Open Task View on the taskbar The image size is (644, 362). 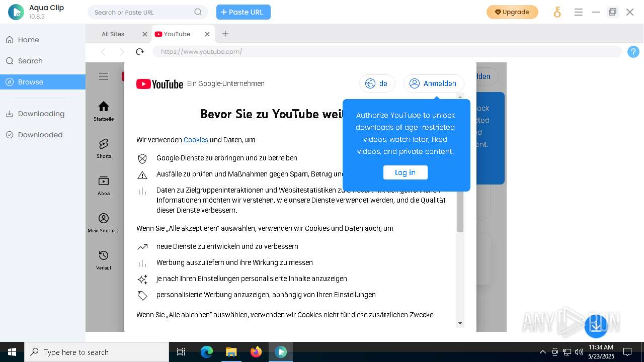pos(181,352)
